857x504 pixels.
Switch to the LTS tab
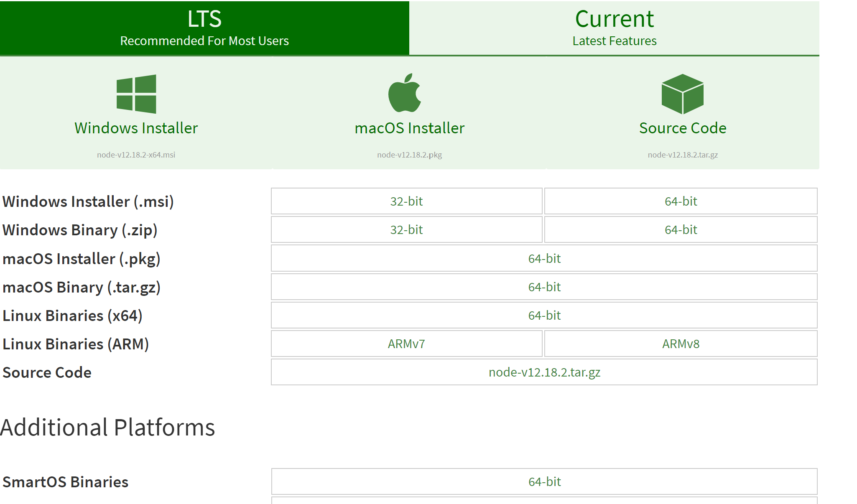204,28
